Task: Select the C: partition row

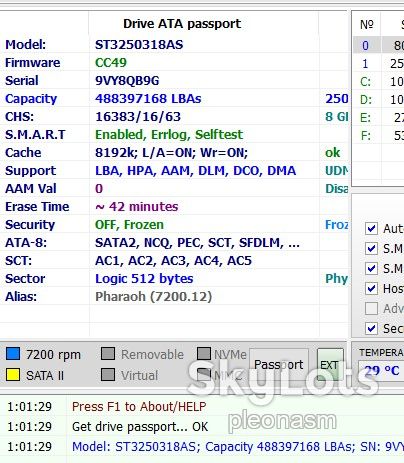Action: coord(379,81)
